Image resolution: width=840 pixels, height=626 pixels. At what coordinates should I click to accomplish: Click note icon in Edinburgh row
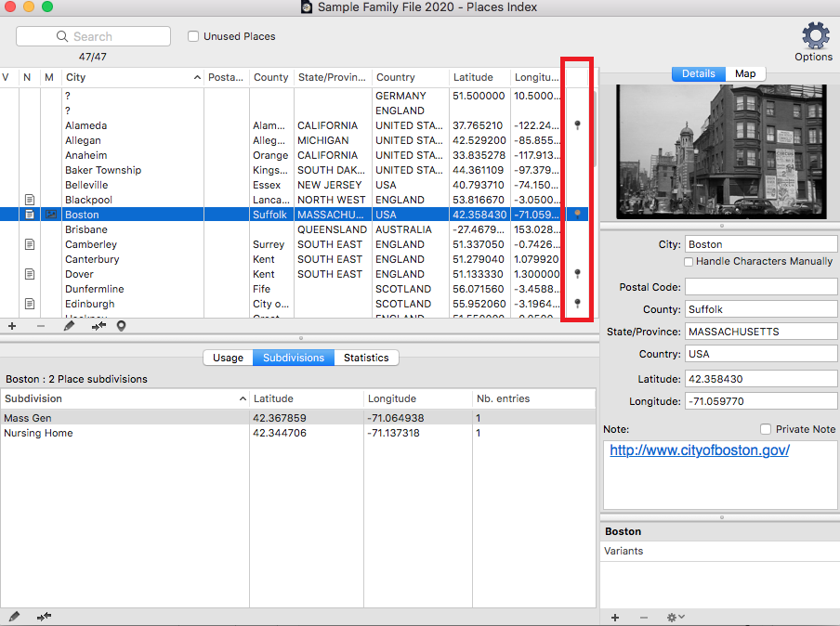(30, 304)
